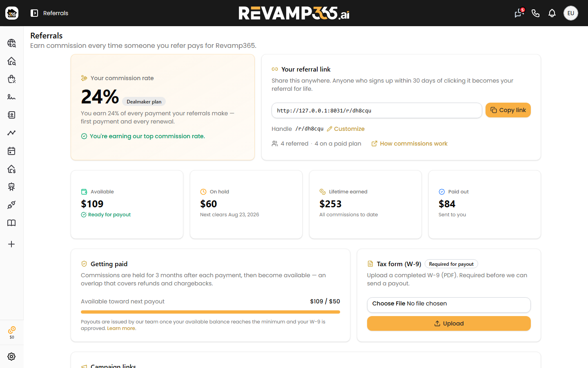Screen dimensions: 588x368
Task: Click the $109 Available amount
Action: tap(92, 204)
